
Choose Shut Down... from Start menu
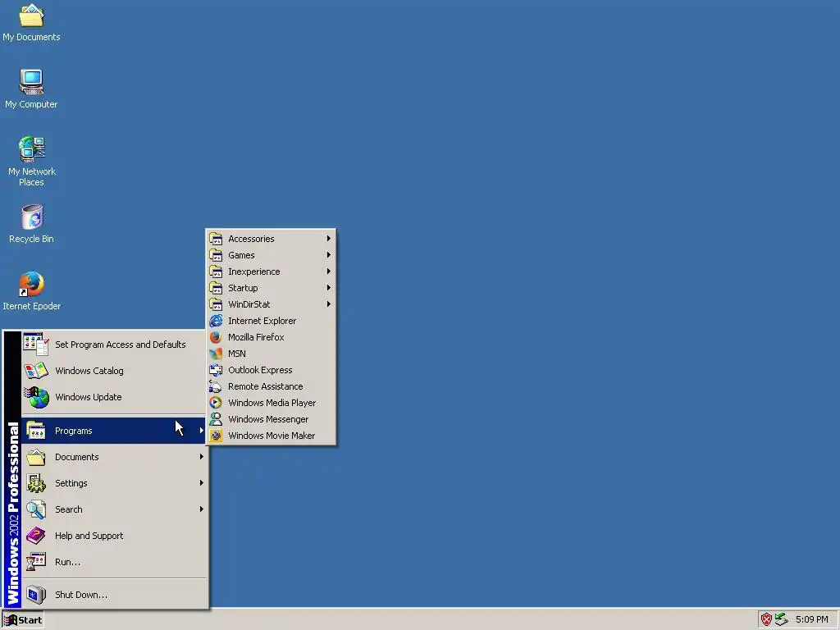114,595
